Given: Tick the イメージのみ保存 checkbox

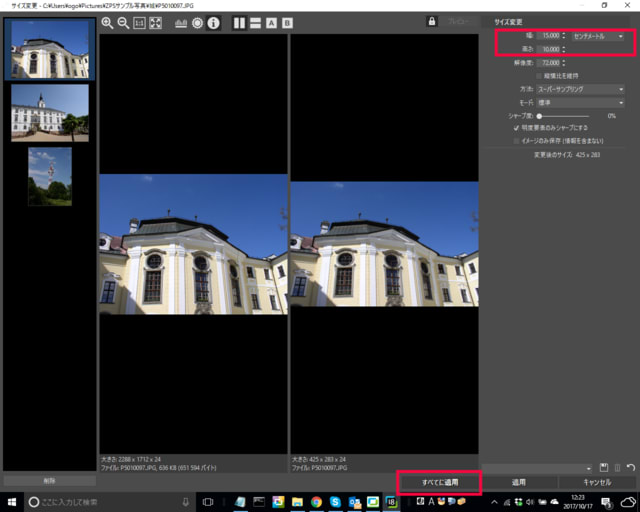Looking at the screenshot, I should click(515, 141).
